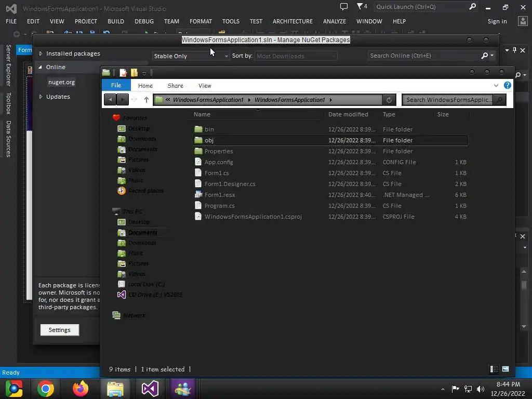Open Firefox from the taskbar
The image size is (532, 399).
81,389
